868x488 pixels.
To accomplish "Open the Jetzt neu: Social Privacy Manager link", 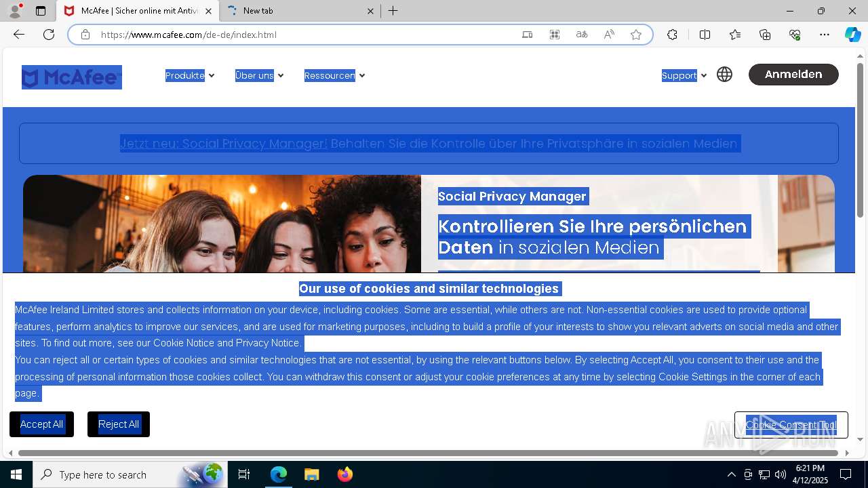I will pos(224,144).
